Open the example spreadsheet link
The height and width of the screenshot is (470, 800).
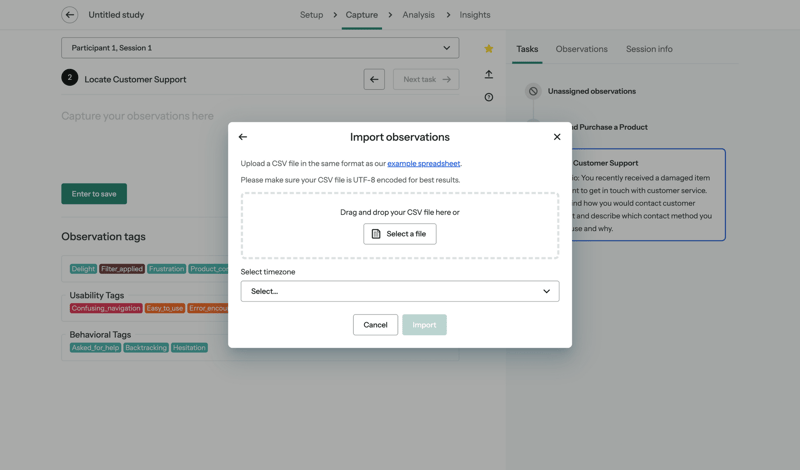click(424, 163)
